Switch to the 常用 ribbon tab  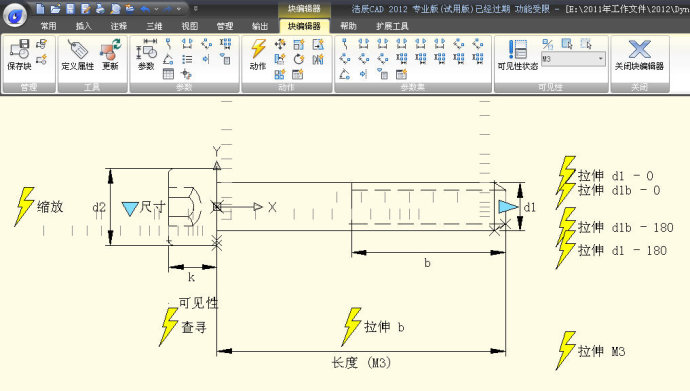(x=48, y=26)
